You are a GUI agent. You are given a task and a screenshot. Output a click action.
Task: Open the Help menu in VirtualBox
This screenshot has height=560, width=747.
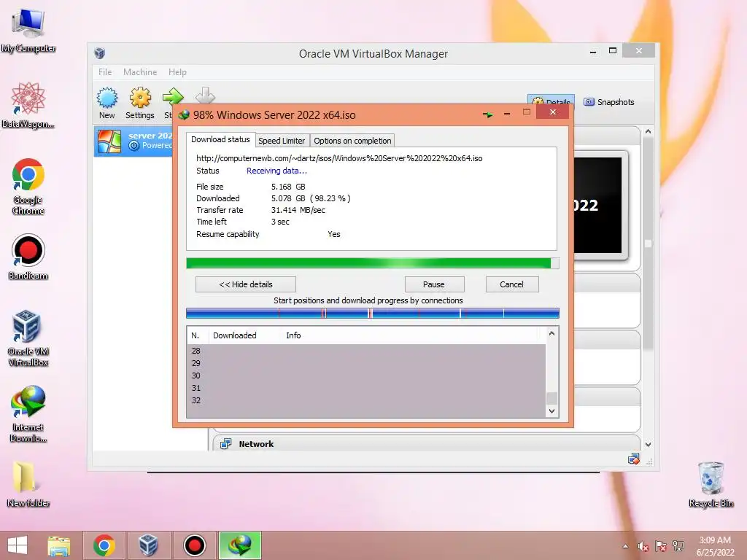[177, 72]
